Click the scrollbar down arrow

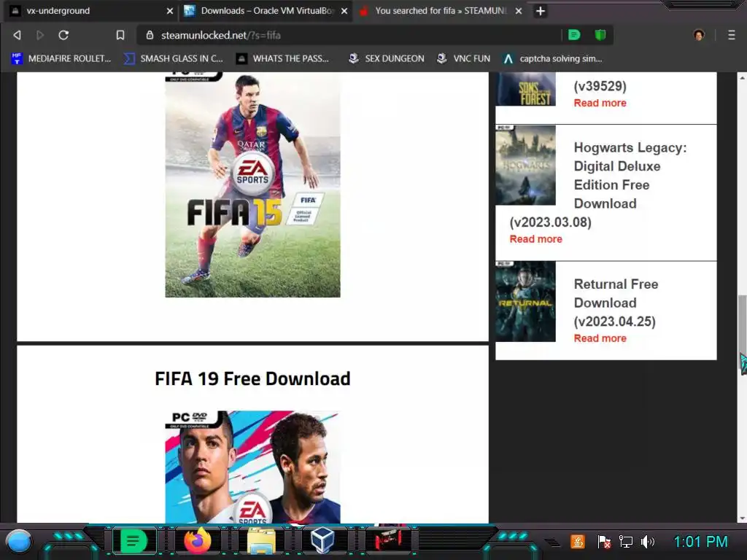[742, 518]
